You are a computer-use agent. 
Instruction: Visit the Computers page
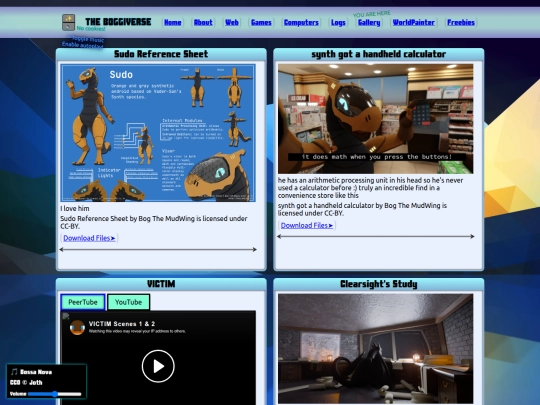click(301, 22)
